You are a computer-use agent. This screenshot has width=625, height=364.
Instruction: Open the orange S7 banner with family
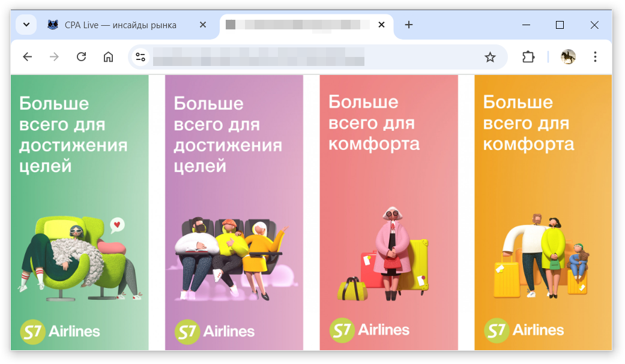click(x=543, y=213)
